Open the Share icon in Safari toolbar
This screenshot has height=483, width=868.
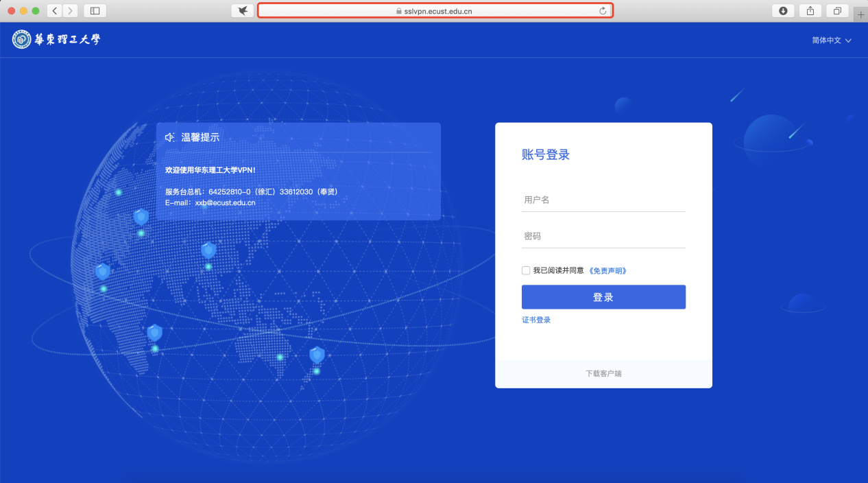810,11
